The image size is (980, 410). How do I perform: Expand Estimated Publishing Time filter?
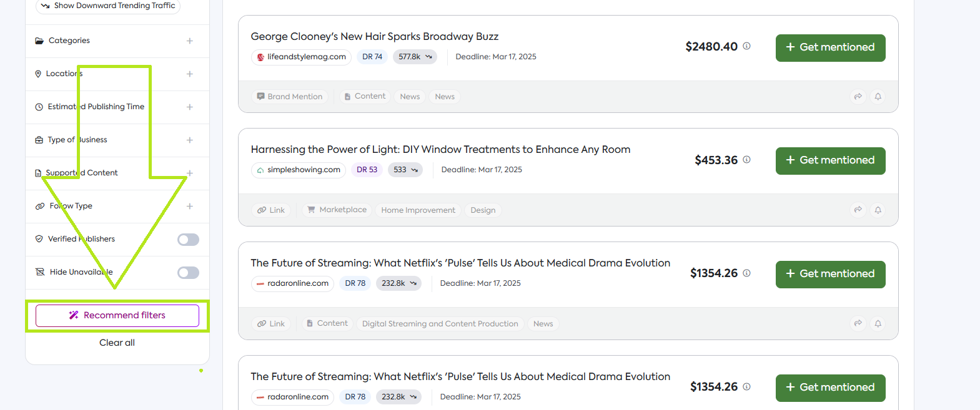pyautogui.click(x=189, y=107)
